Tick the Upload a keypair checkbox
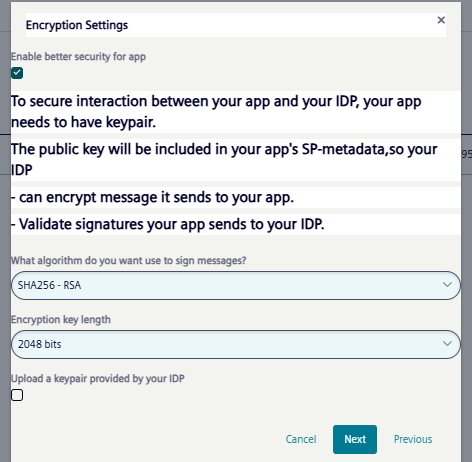This screenshot has height=462, width=472. click(x=17, y=395)
